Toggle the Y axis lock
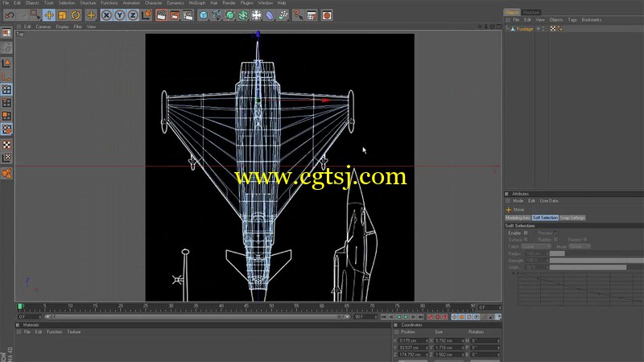The width and height of the screenshot is (644, 362). [119, 15]
